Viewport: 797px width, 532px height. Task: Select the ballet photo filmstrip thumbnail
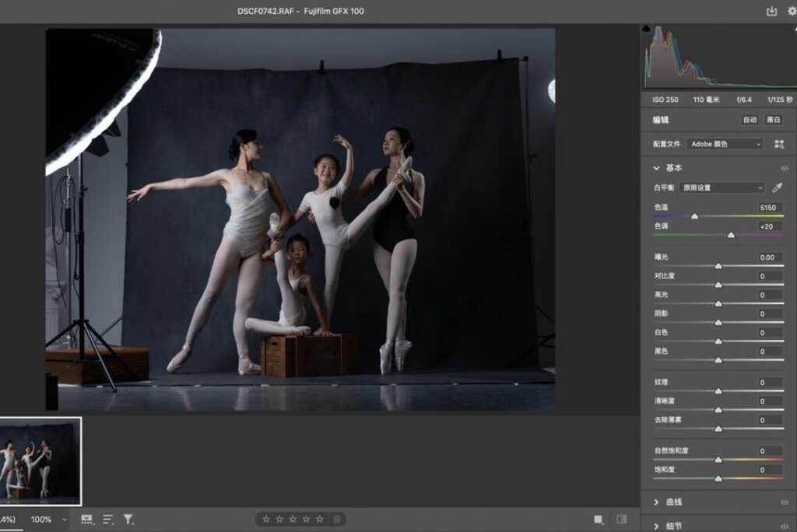(40, 461)
